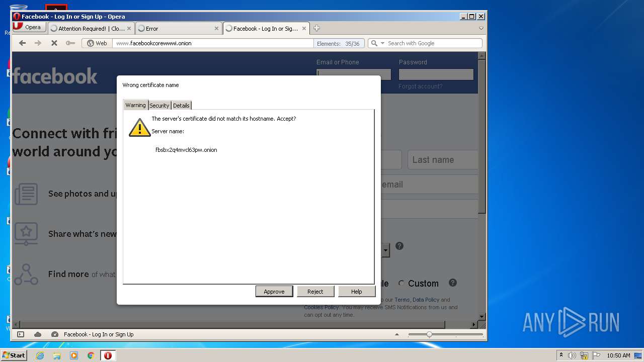Open the birthday year dropdown arrow
The height and width of the screenshot is (362, 644).
tap(386, 250)
